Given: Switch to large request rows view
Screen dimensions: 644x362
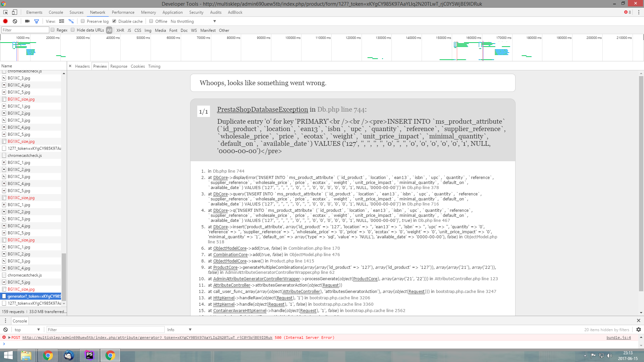Looking at the screenshot, I should 62,21.
